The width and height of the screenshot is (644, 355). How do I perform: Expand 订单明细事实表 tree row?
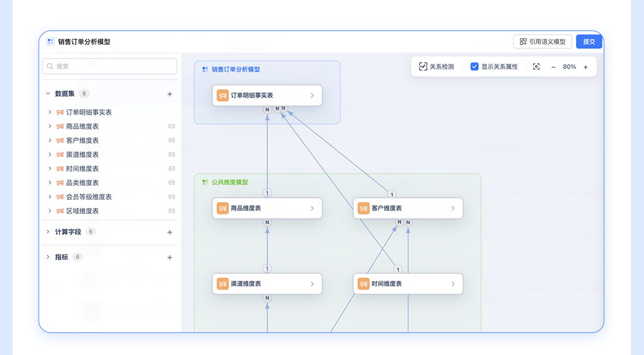(x=49, y=112)
